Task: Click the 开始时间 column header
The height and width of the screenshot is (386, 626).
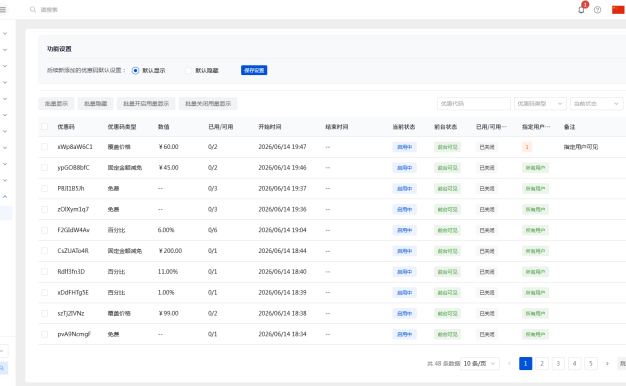Action: (269, 127)
